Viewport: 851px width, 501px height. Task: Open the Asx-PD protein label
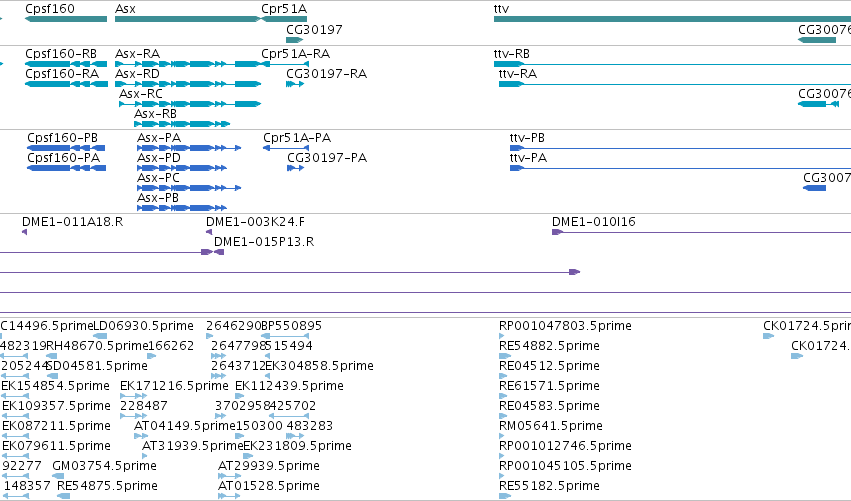[x=159, y=158]
